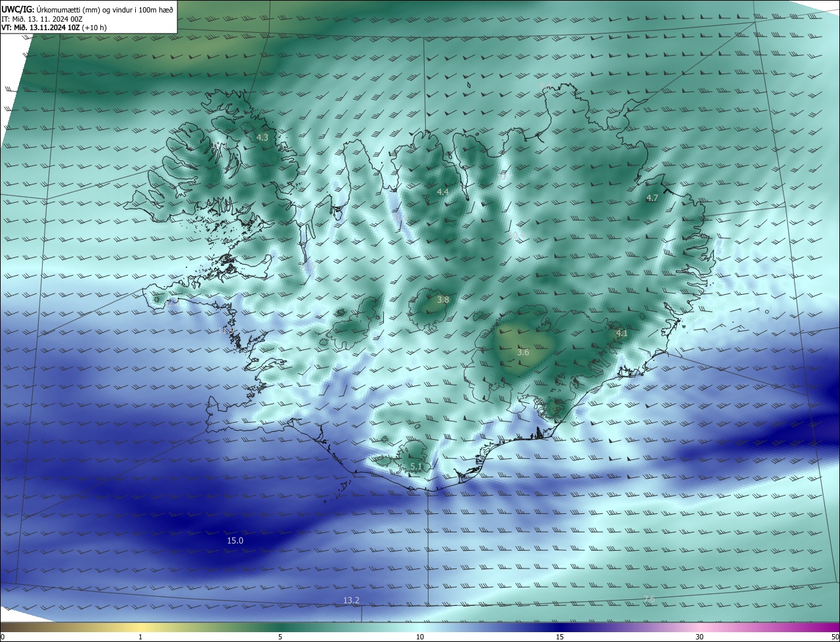Click the initial time line "IT: Mið. 13. 11. 2024 00Z"
Viewport: 840px width, 642px height.
[x=43, y=18]
